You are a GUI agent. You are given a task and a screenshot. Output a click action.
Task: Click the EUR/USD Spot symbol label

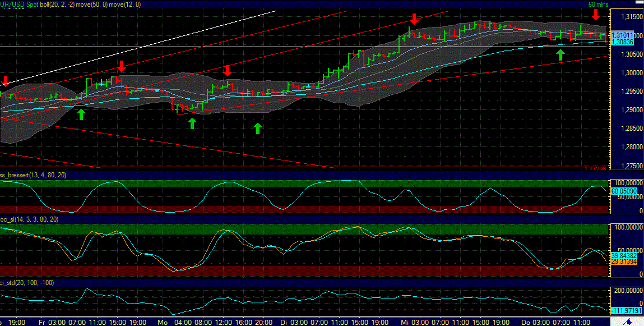click(x=18, y=3)
